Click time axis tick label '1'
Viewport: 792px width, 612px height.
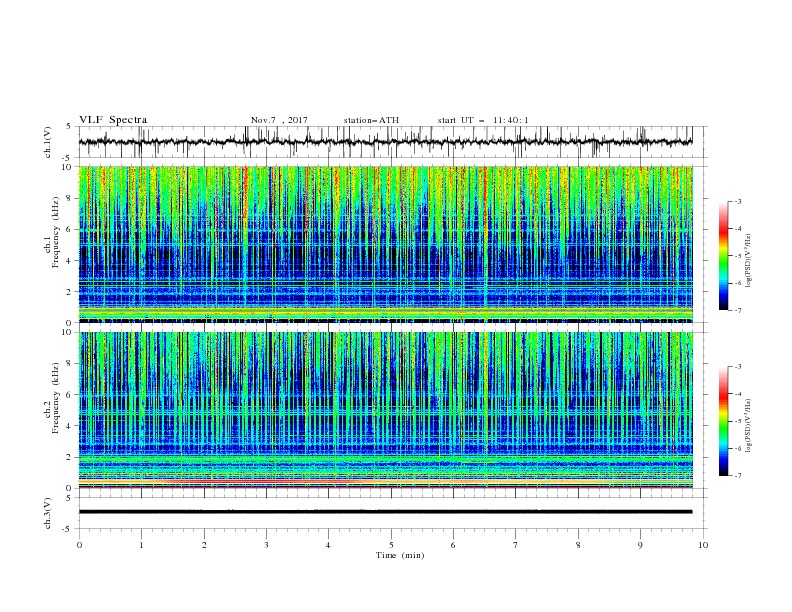coord(141,545)
